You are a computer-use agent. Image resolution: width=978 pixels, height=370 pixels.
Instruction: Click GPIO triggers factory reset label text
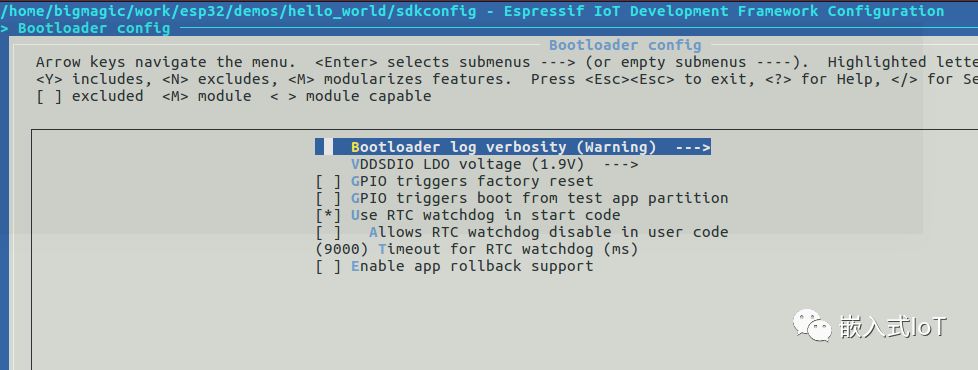click(x=472, y=182)
